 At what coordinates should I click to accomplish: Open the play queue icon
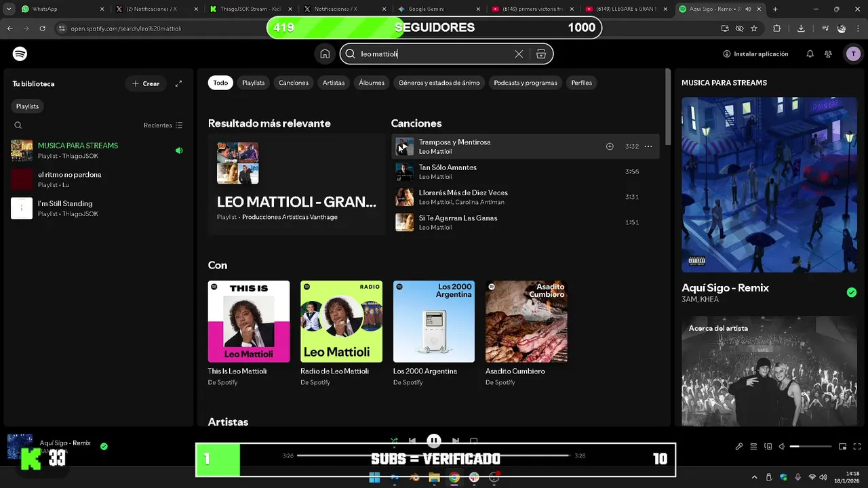click(753, 447)
